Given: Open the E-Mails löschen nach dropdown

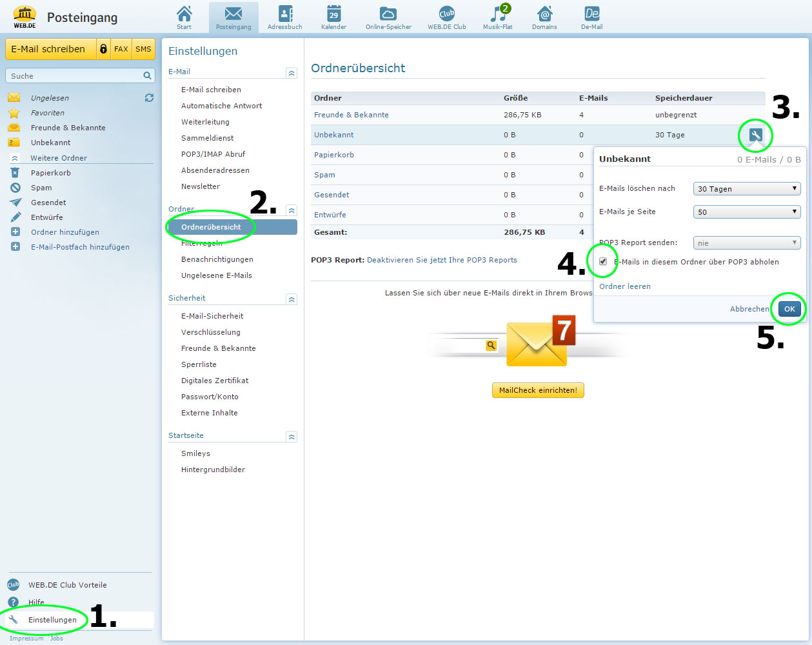Looking at the screenshot, I should (747, 189).
